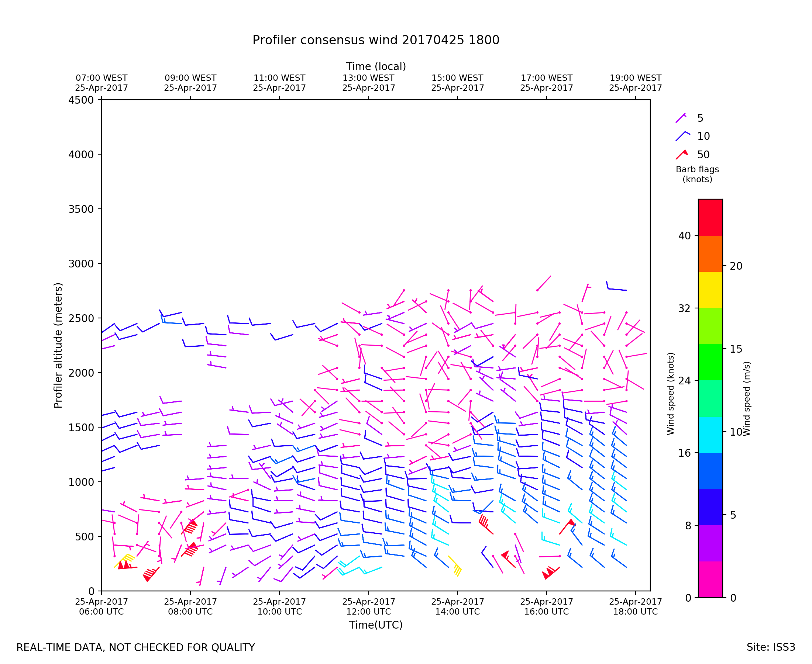This screenshot has height=664, width=812.
Task: Click the magenta colorbar segment at bottom
Action: (x=710, y=579)
